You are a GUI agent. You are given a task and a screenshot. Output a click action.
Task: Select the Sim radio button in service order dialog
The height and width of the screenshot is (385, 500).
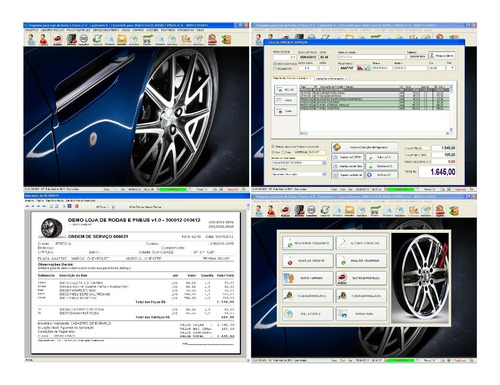pos(273,152)
